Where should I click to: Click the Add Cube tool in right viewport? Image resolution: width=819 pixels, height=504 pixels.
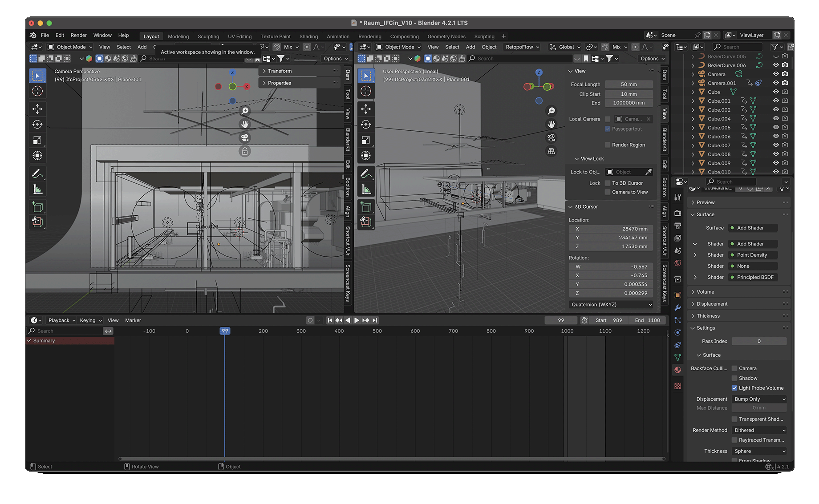[x=365, y=207]
